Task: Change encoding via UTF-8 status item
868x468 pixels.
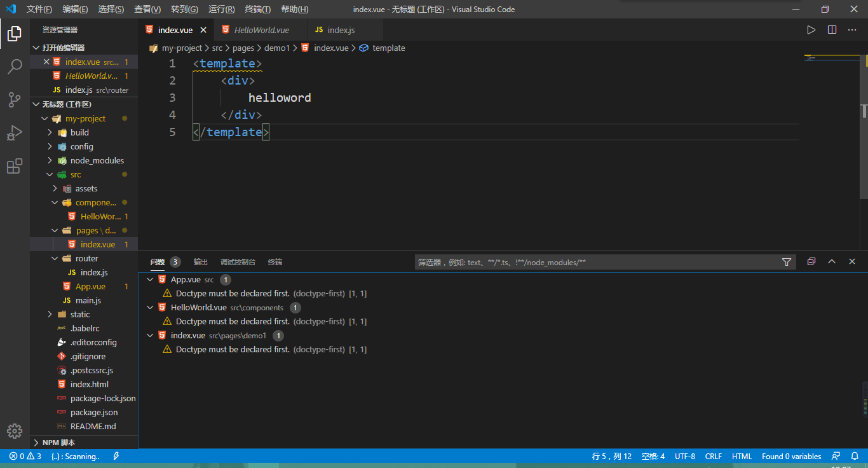Action: tap(685, 456)
